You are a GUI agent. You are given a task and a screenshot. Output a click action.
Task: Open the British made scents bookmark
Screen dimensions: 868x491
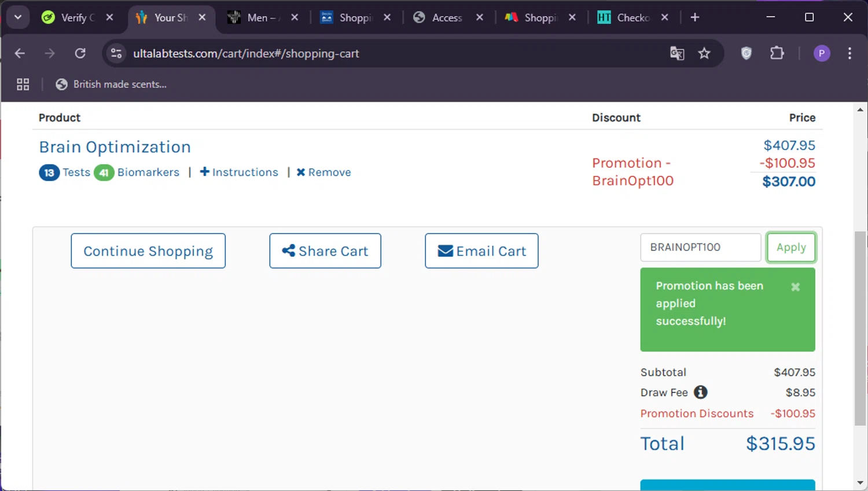click(111, 84)
